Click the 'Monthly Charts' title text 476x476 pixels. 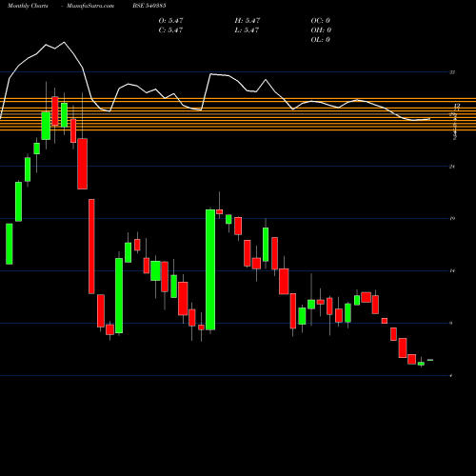[28, 6]
